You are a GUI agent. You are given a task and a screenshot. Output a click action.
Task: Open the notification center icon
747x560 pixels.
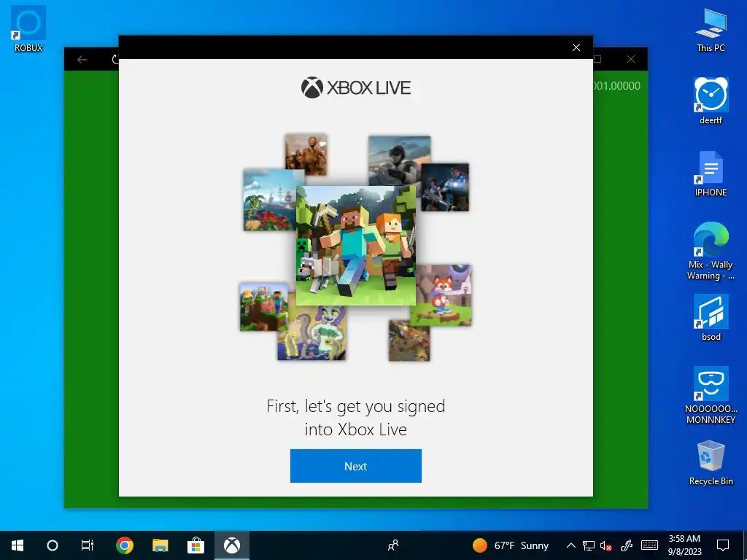coord(723,545)
